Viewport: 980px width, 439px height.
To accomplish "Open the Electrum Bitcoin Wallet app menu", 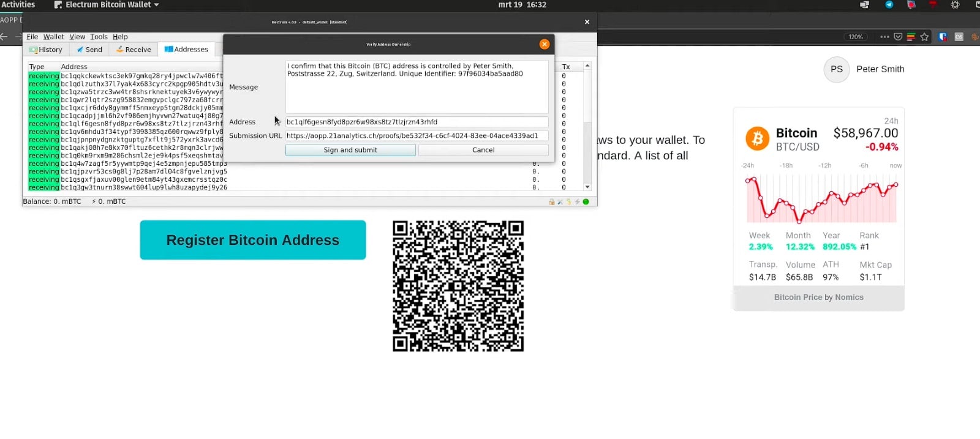I will (107, 5).
